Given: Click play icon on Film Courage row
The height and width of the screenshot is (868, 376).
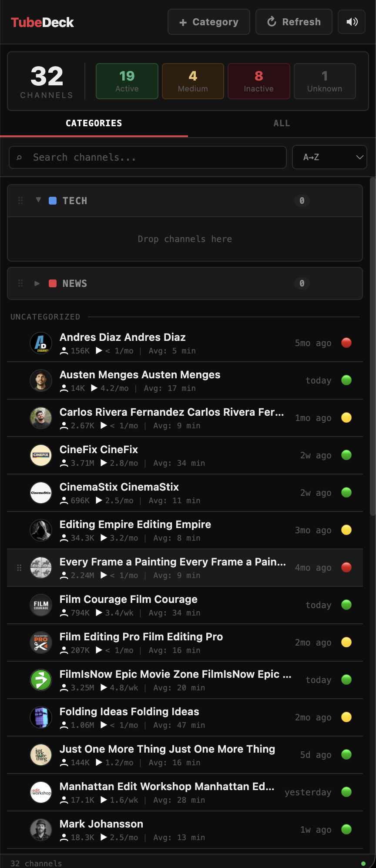Looking at the screenshot, I should tap(99, 613).
